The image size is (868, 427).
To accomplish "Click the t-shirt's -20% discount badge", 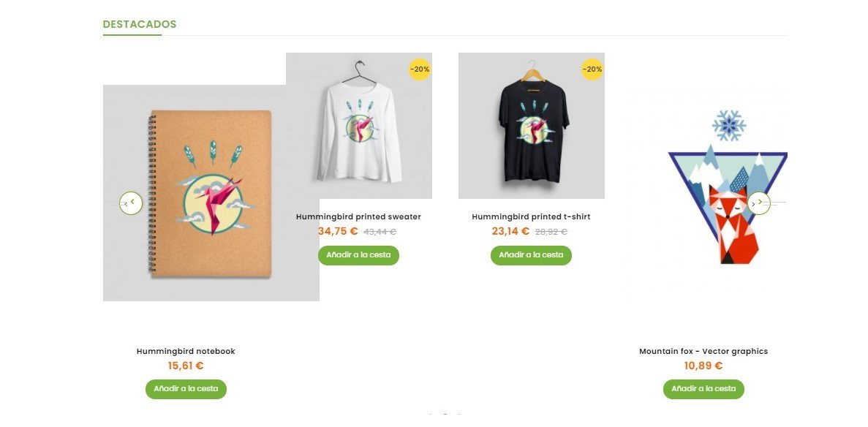I will click(592, 69).
